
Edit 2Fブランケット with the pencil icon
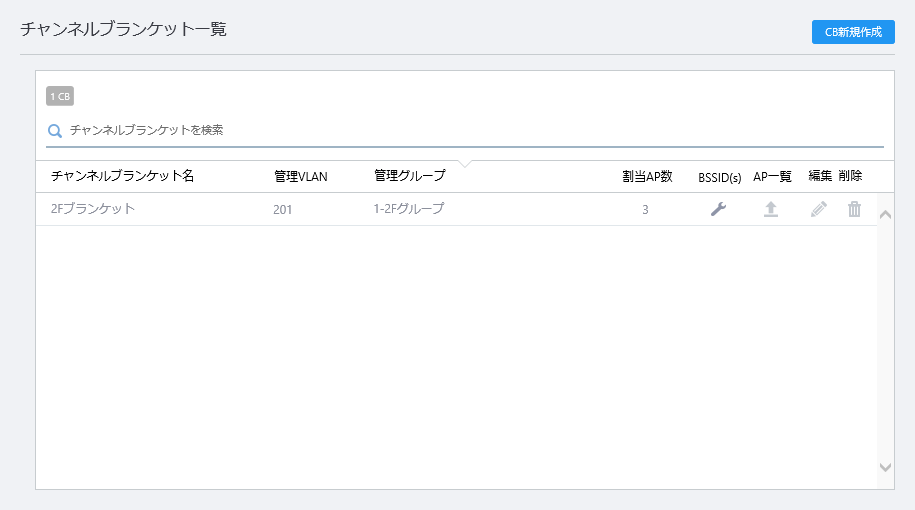pyautogui.click(x=819, y=209)
